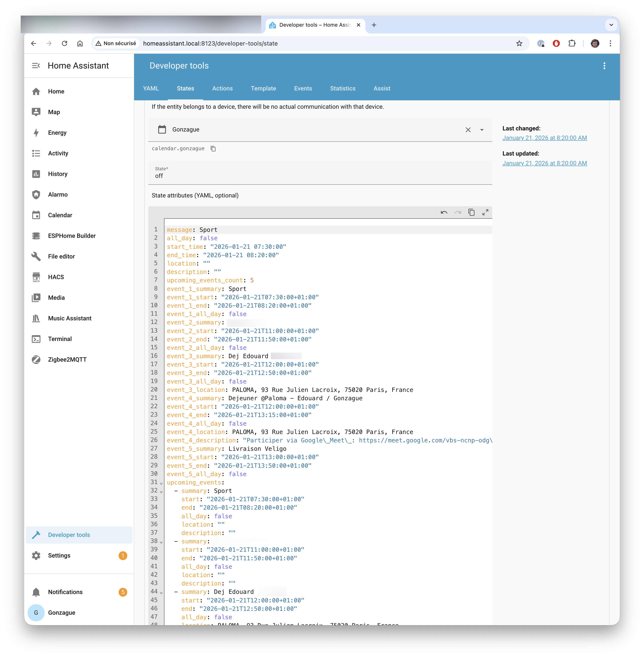Copy the YAML attributes to clipboard
Image resolution: width=644 pixels, height=657 pixels.
(471, 212)
